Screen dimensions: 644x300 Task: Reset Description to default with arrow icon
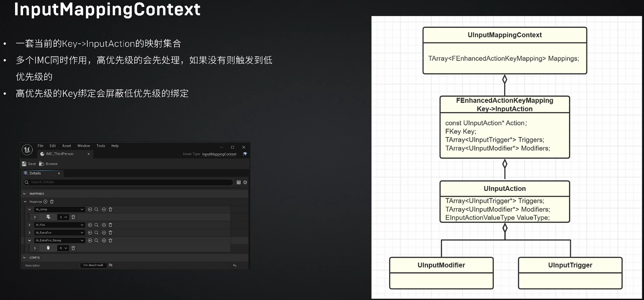click(235, 266)
